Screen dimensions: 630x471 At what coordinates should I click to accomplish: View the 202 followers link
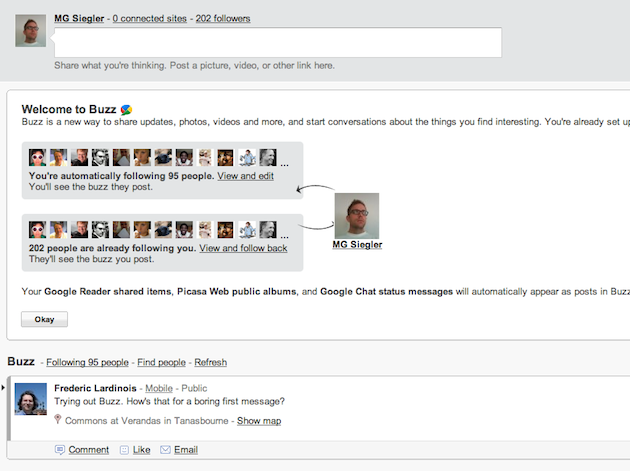pyautogui.click(x=223, y=18)
